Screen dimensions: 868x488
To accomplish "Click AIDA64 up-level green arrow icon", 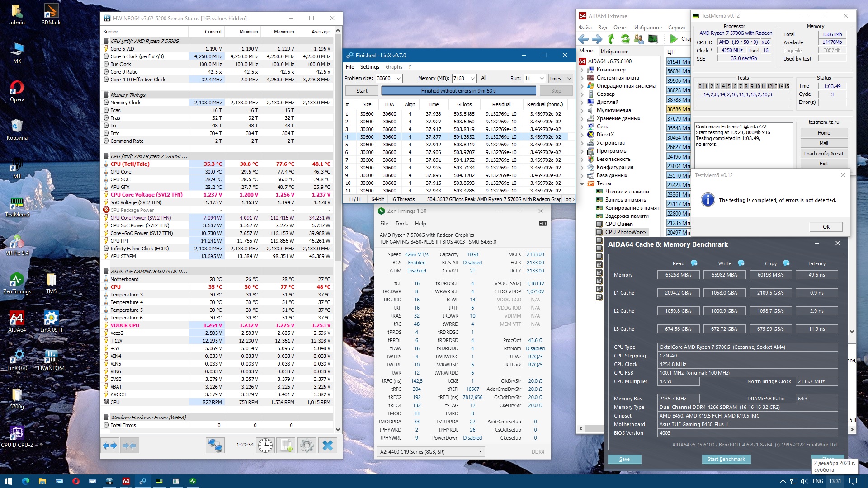I will pyautogui.click(x=611, y=39).
